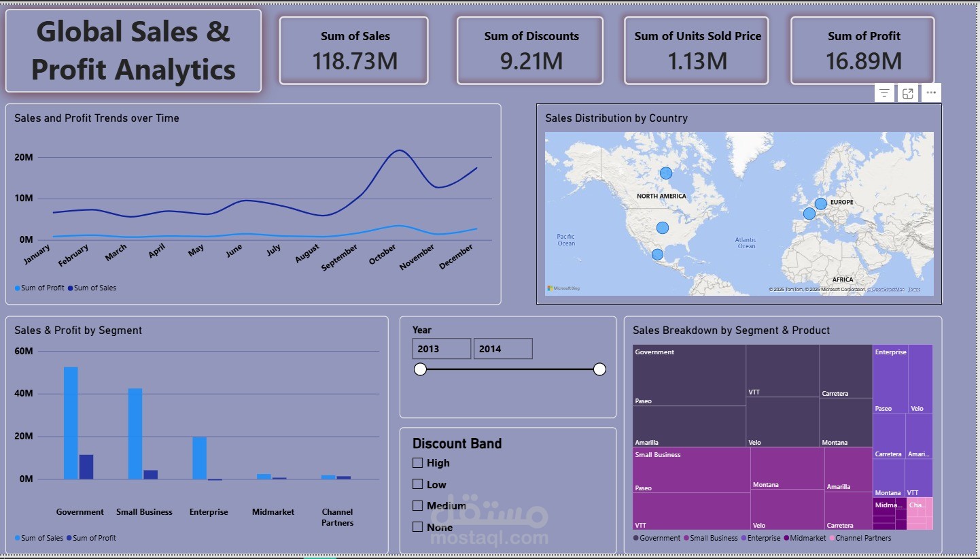Click the Channel Partners legend item under treemap
This screenshot has width=980, height=559.
[x=860, y=538]
